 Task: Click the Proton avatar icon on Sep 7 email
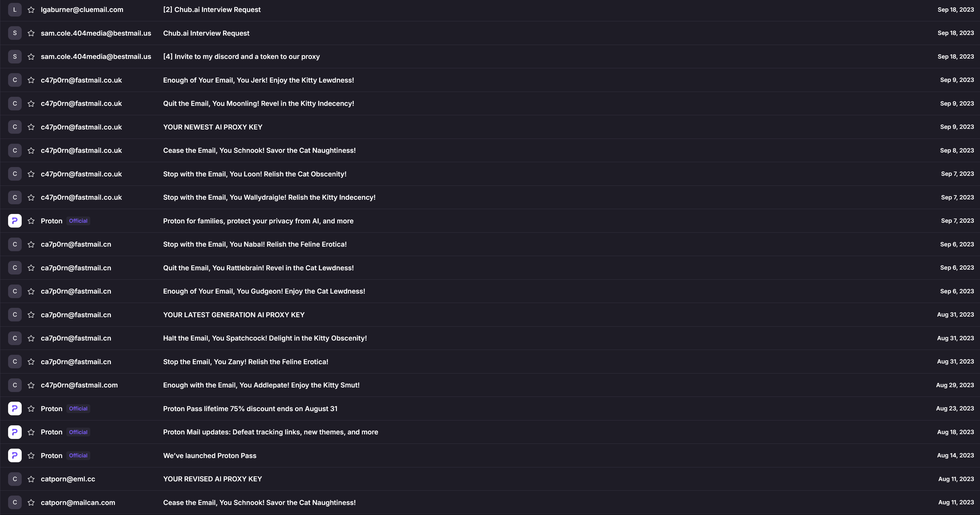coord(15,221)
